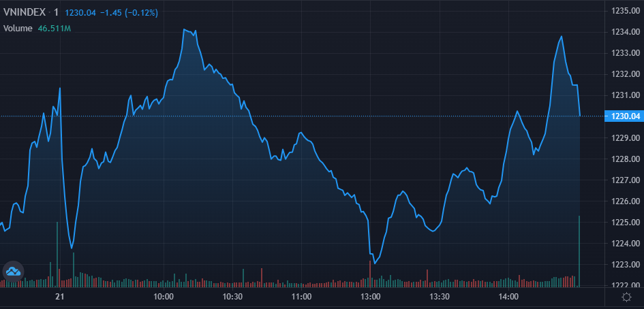Image resolution: width=644 pixels, height=309 pixels.
Task: Click the 1233.00 price axis label
Action: point(625,53)
